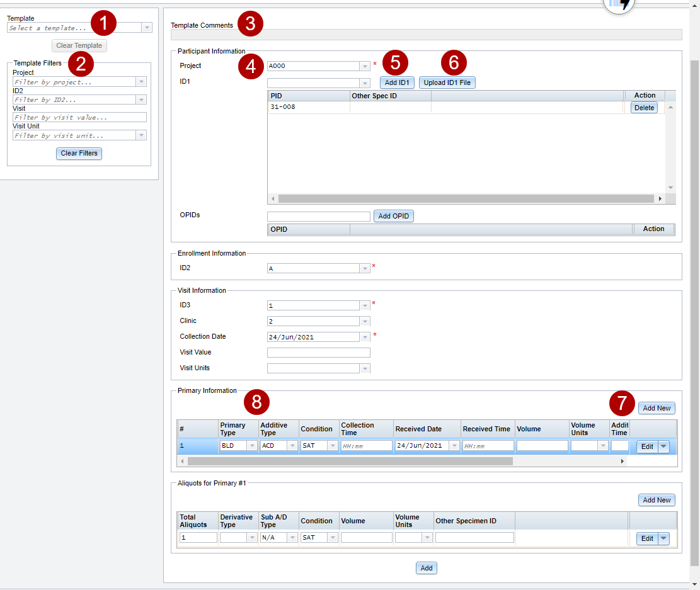Open the Filter by visit unit dropdown

tap(141, 135)
